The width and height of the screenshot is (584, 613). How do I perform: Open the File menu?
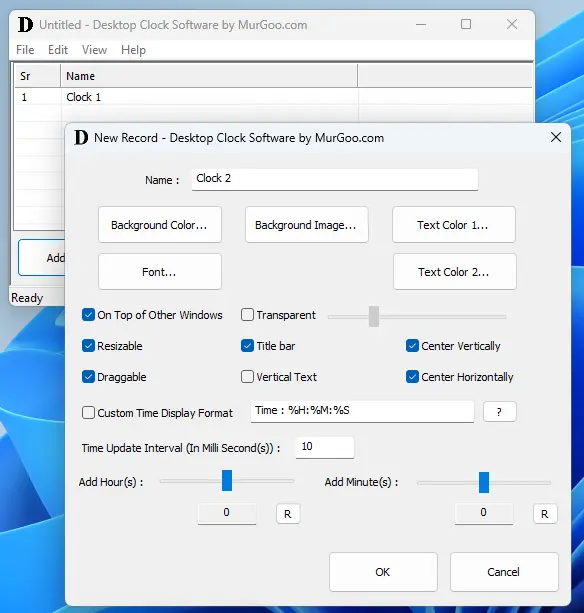(x=25, y=50)
